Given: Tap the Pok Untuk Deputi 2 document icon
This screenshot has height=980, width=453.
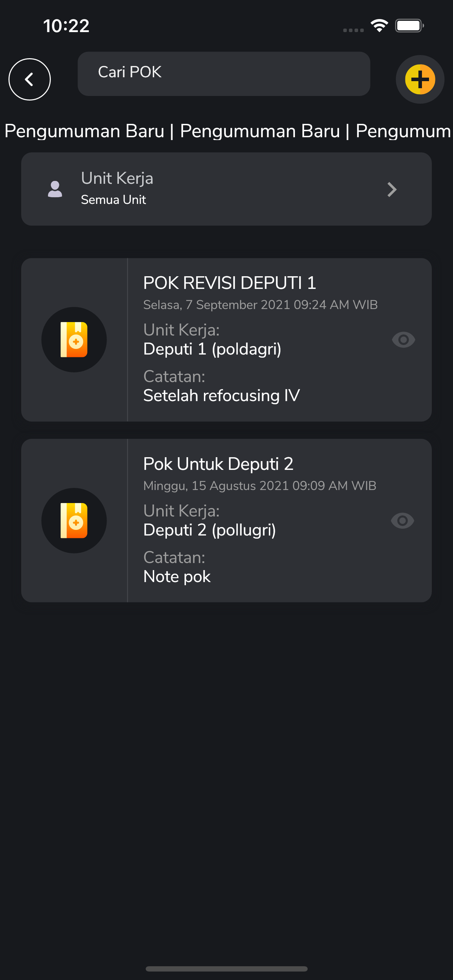Looking at the screenshot, I should [x=74, y=521].
